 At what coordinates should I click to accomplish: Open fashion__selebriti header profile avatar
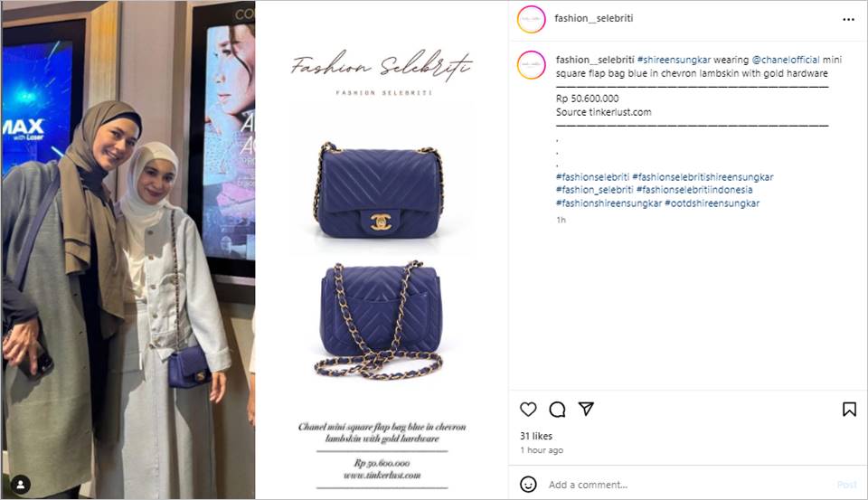(x=531, y=19)
